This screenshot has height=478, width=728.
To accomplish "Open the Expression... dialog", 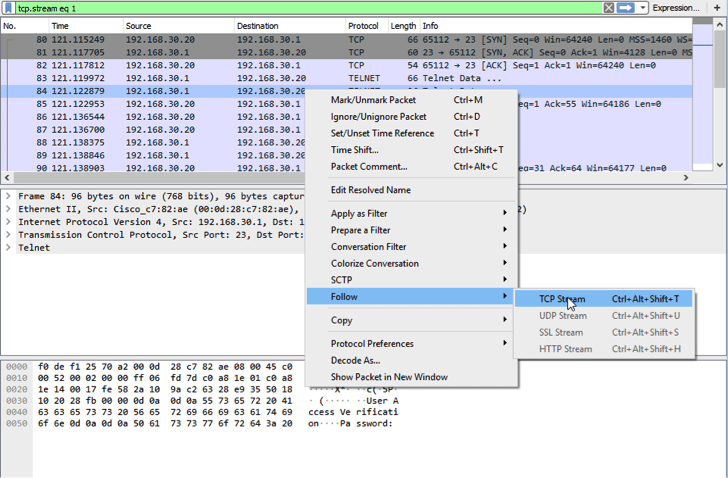I will click(676, 7).
